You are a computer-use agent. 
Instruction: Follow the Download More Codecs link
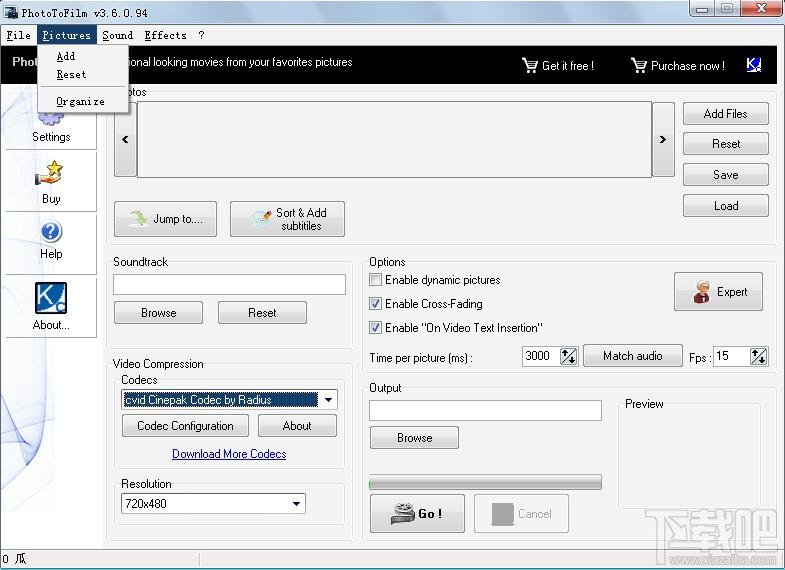229,454
